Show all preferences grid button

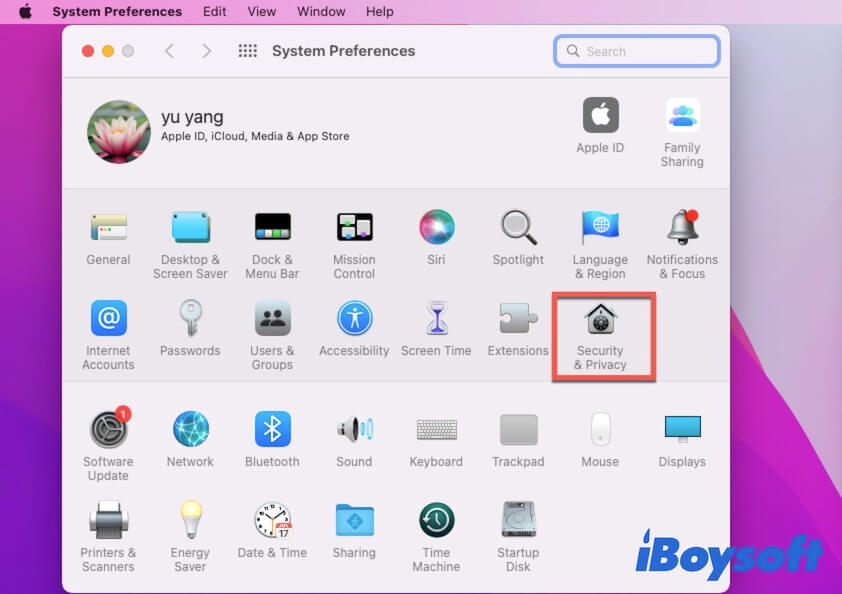(x=248, y=51)
